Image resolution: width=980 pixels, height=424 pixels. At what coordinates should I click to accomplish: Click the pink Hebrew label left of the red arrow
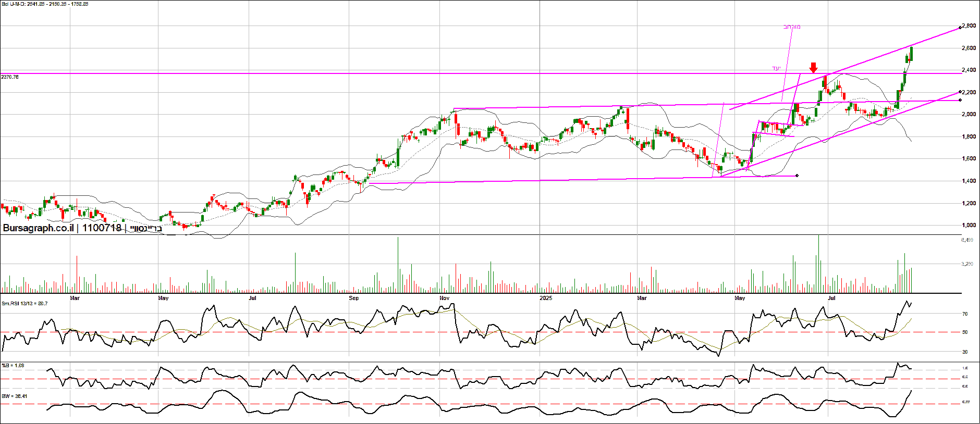point(776,68)
